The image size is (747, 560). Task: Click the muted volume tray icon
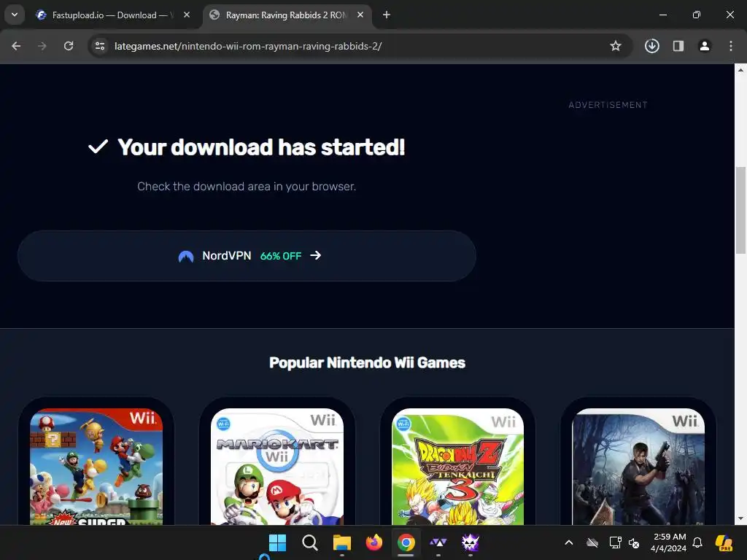point(634,542)
